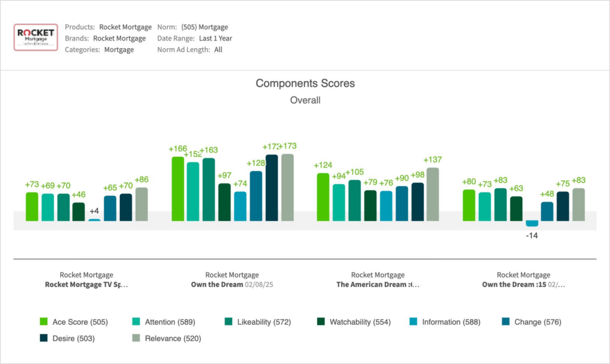Toggle the Information (588) legend swatch

[412, 322]
